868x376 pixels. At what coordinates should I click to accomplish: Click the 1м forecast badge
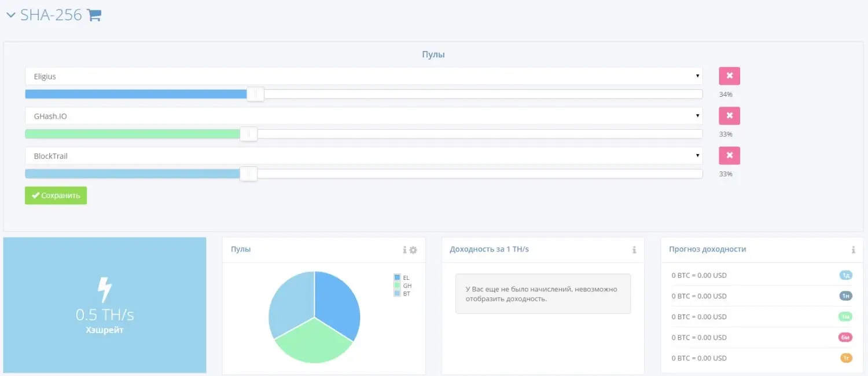pyautogui.click(x=845, y=316)
